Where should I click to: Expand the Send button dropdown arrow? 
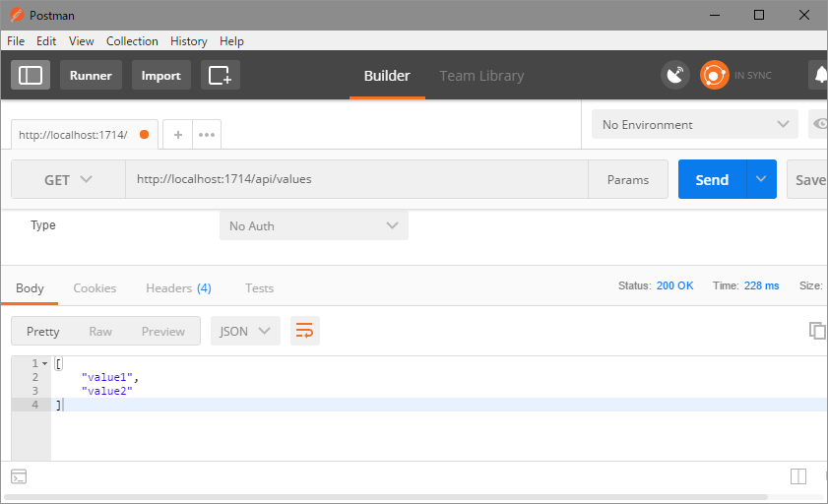pyautogui.click(x=761, y=179)
